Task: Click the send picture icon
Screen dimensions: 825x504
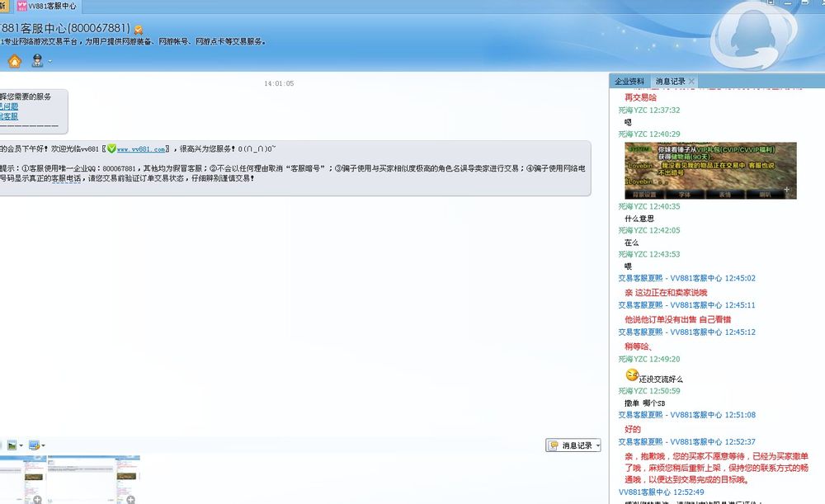Action: (x=12, y=445)
